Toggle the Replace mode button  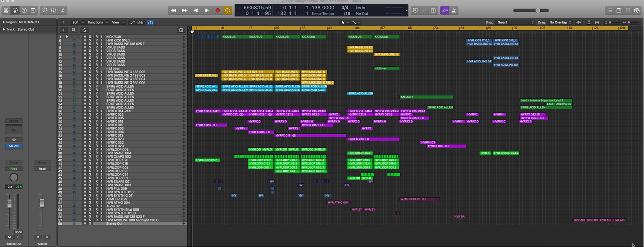[415, 10]
